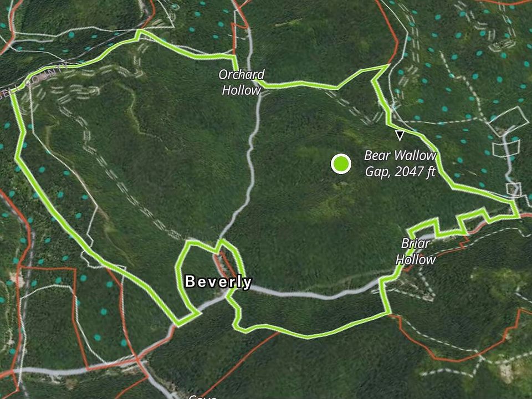
Task: Click the green circle location marker
Action: coord(341,163)
